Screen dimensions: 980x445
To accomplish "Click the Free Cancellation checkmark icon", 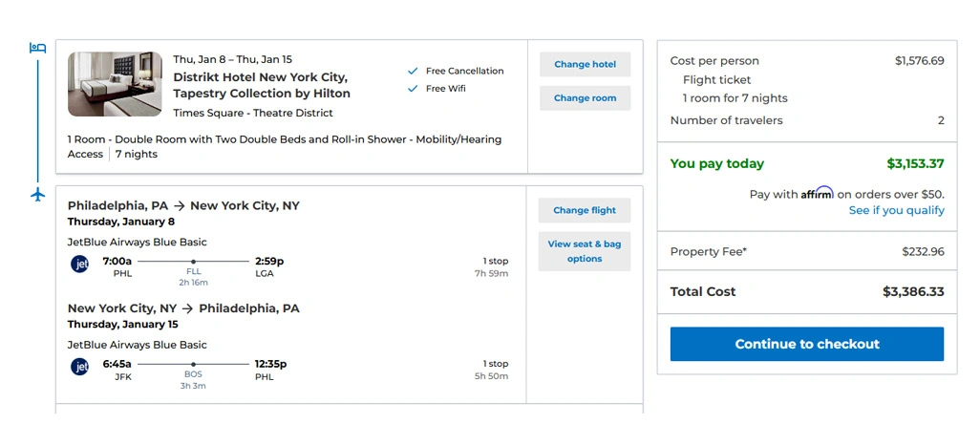I will coord(413,71).
